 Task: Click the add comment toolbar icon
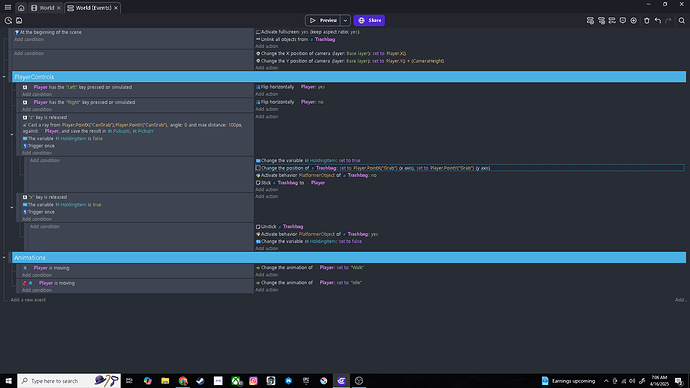coord(623,21)
